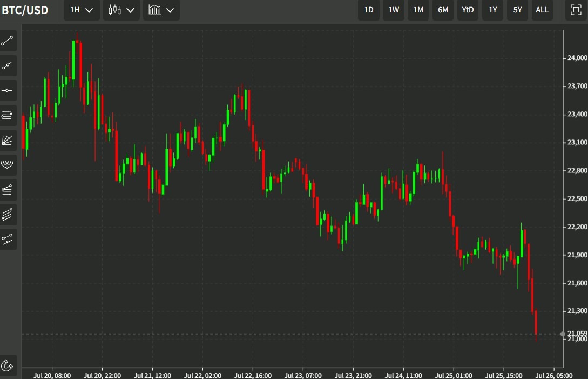This screenshot has height=379, width=588.
Task: Click the Jul 26, 05:00 time label
Action: coord(554,375)
